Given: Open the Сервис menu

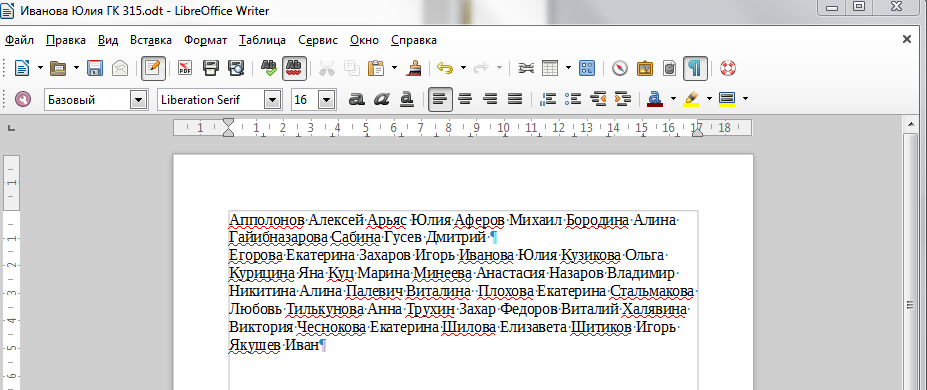Looking at the screenshot, I should [x=318, y=40].
